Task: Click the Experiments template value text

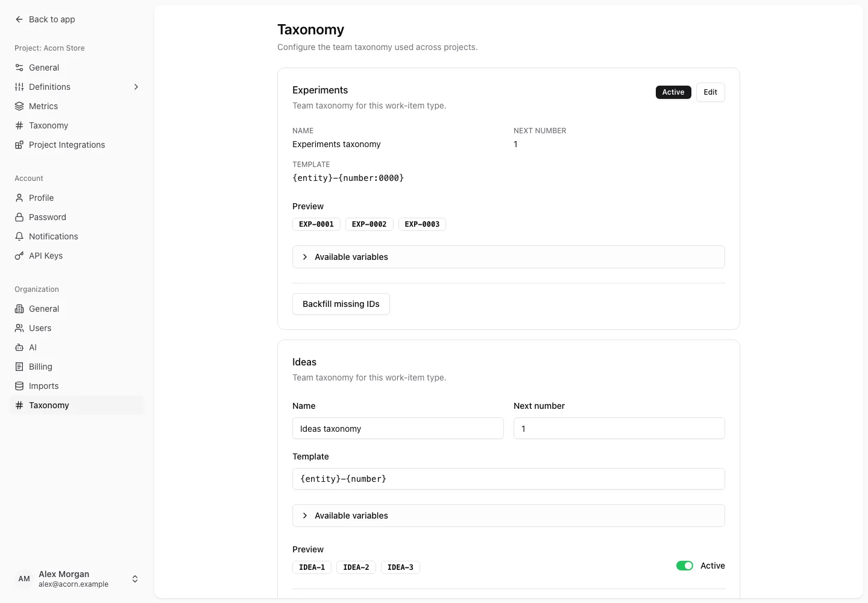Action: [348, 178]
